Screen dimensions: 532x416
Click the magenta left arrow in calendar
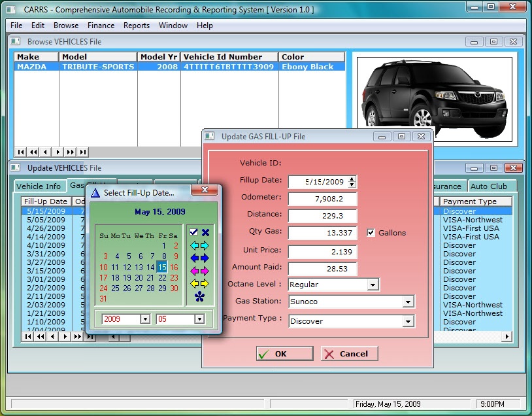coord(193,271)
